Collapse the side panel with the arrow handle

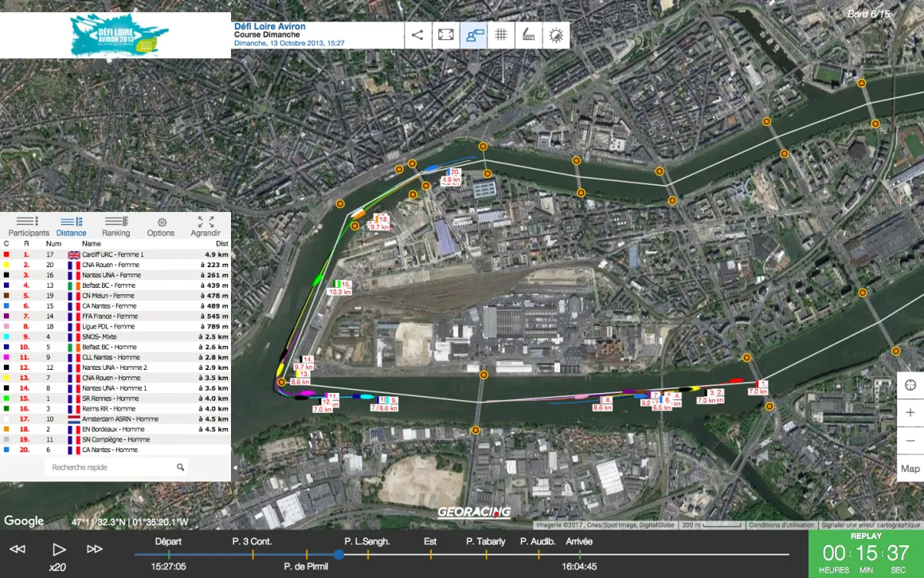pos(235,468)
